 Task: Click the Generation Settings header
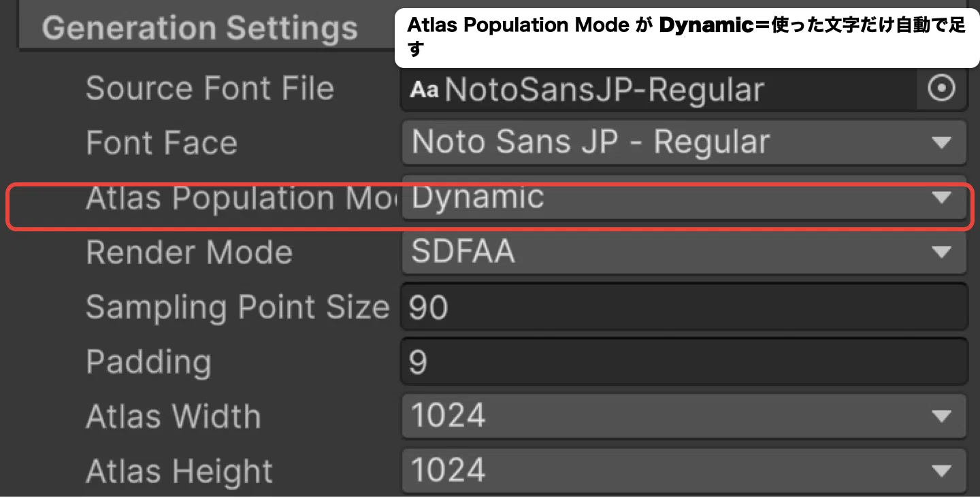click(x=200, y=29)
